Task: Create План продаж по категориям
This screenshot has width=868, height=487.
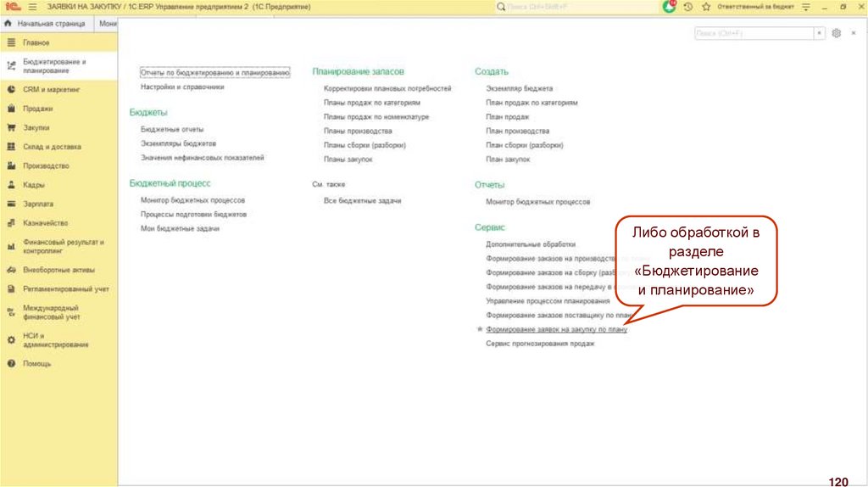Action: (x=531, y=103)
